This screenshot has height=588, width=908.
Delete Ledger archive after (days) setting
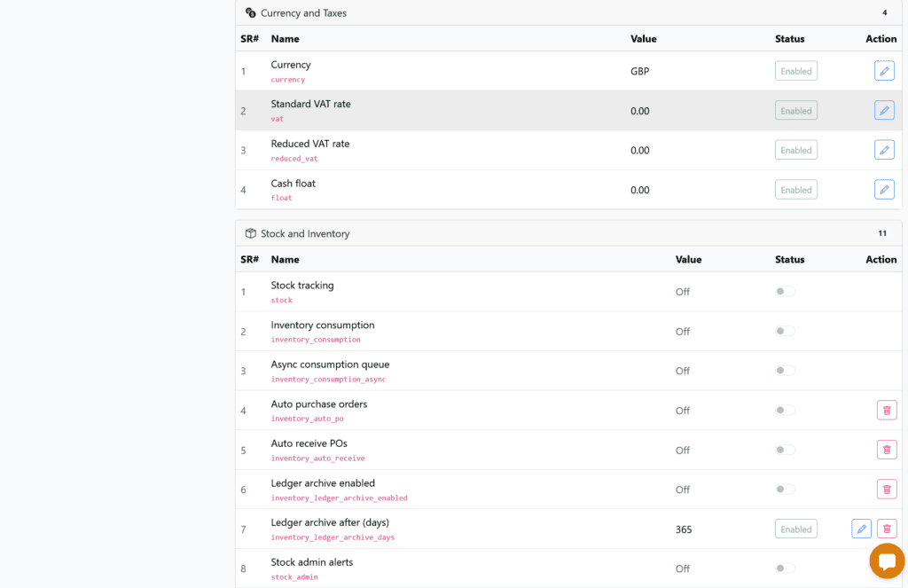[x=887, y=529]
